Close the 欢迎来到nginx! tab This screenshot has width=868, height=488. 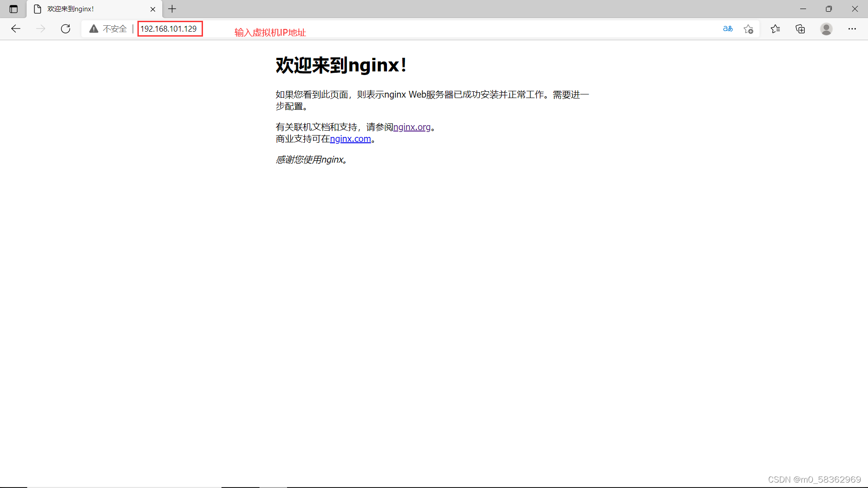(x=153, y=9)
